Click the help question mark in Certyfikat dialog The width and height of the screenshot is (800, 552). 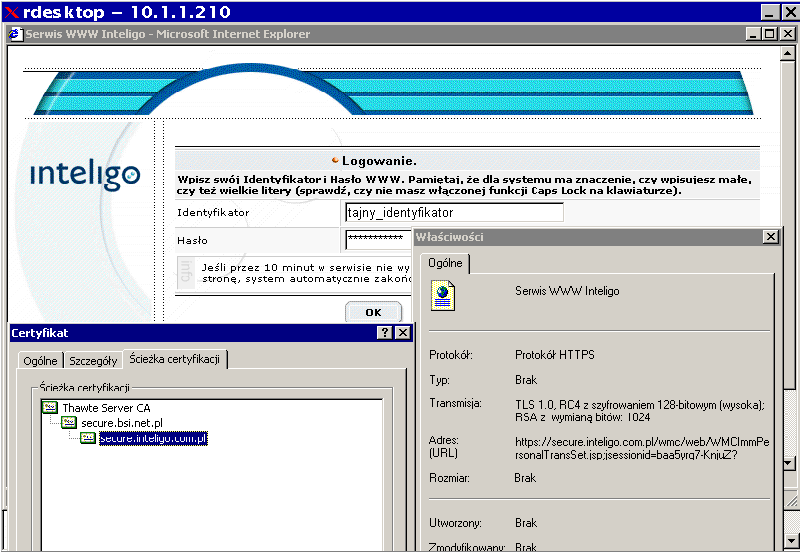pos(384,333)
